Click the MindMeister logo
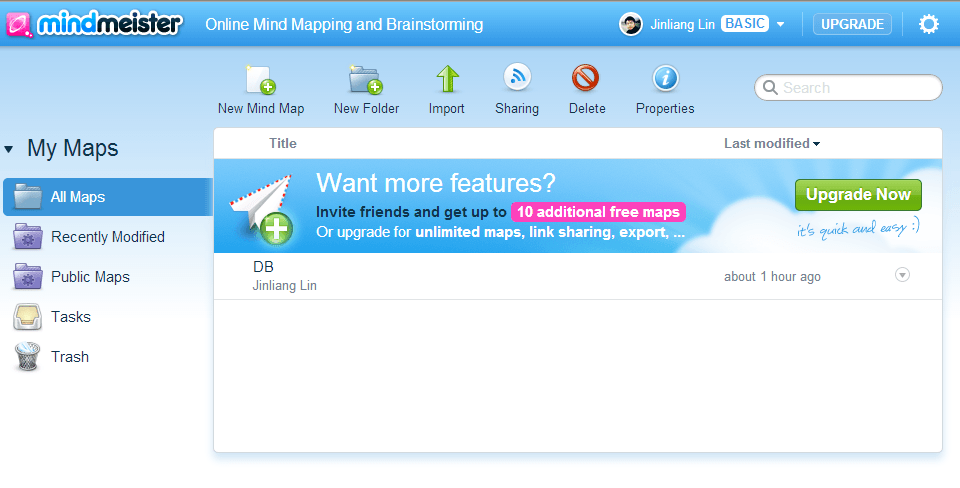960x488 pixels. pyautogui.click(x=94, y=24)
